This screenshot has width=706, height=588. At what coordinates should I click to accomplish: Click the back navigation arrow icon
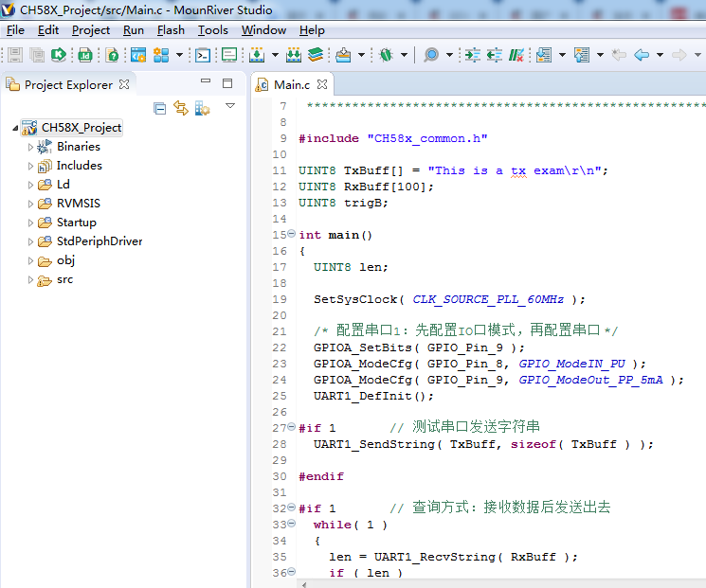coord(642,55)
